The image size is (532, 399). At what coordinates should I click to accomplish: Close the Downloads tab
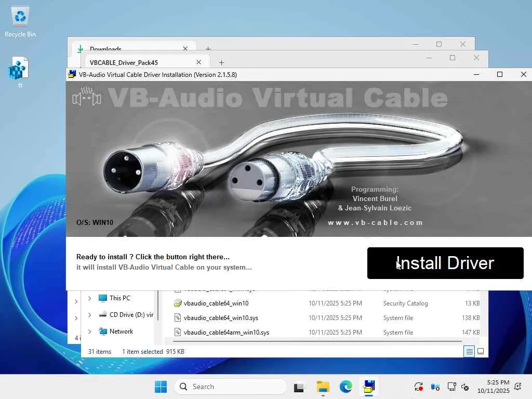(x=185, y=48)
